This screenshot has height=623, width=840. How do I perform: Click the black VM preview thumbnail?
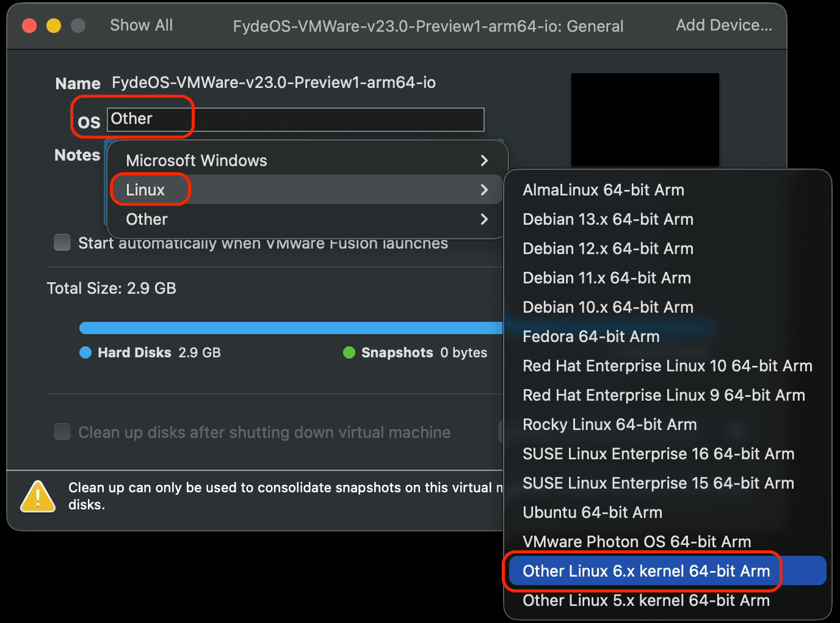645,120
